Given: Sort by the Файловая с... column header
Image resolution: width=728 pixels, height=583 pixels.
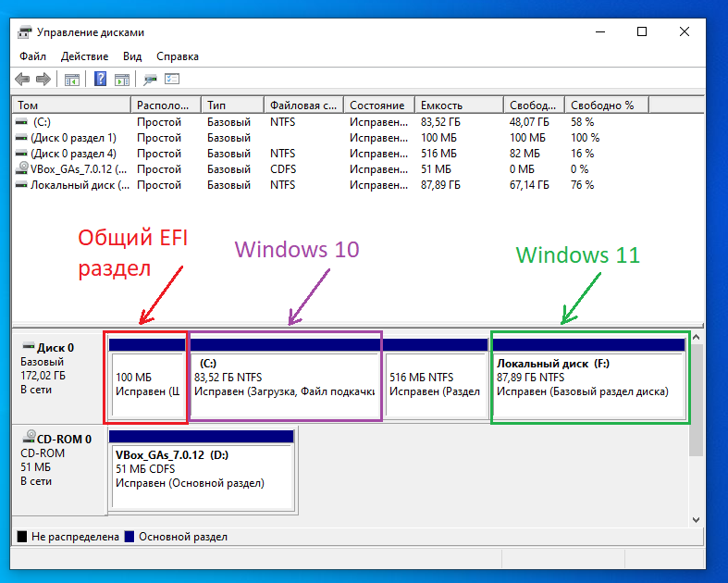Looking at the screenshot, I should tap(304, 105).
